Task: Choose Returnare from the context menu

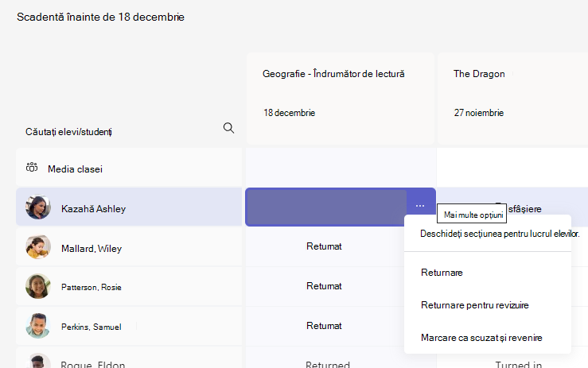Action: click(442, 273)
